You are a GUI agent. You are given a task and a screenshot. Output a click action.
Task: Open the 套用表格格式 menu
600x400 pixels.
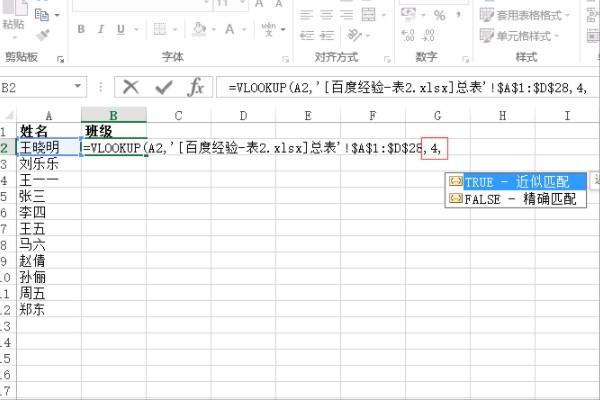tap(525, 15)
